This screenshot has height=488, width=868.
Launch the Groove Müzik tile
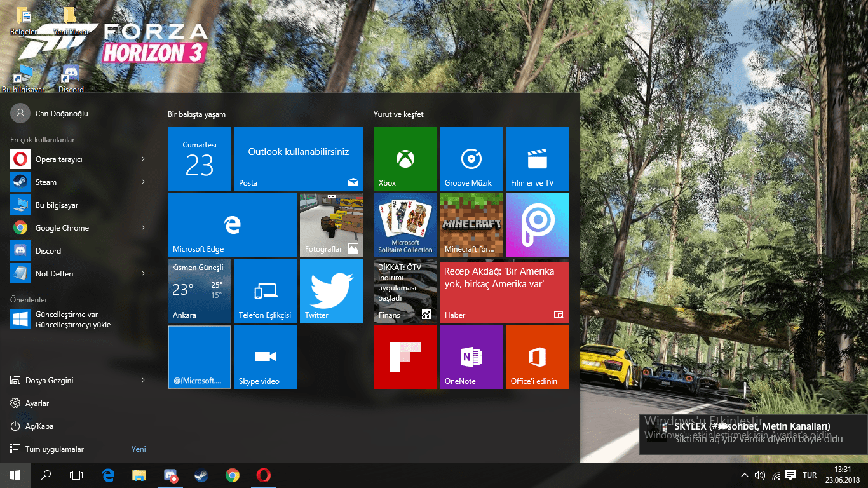click(x=471, y=159)
